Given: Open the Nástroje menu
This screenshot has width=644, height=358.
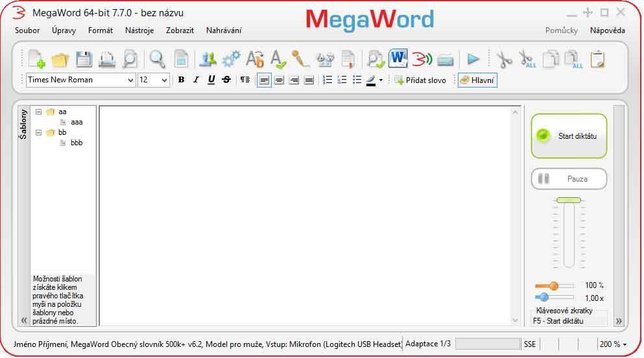Looking at the screenshot, I should 139,30.
